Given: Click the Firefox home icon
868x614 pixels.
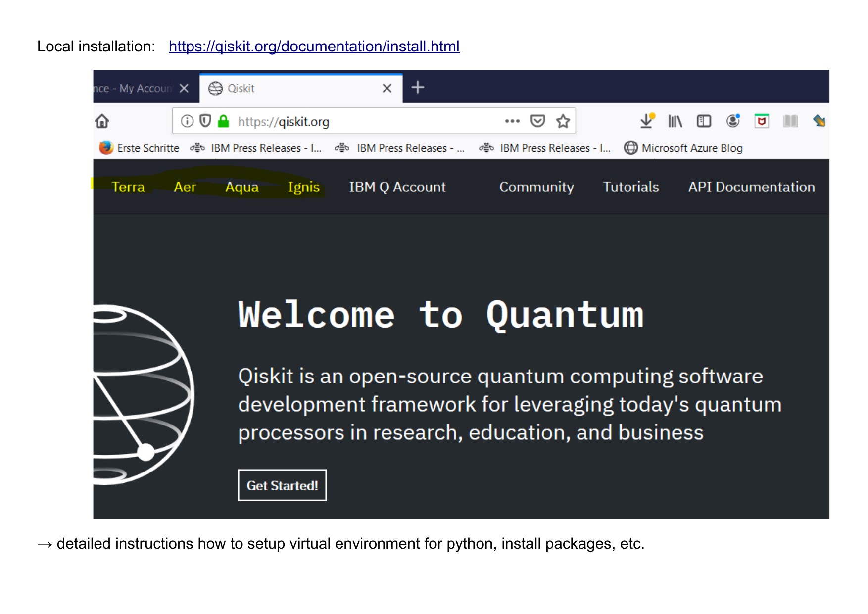Looking at the screenshot, I should click(102, 121).
